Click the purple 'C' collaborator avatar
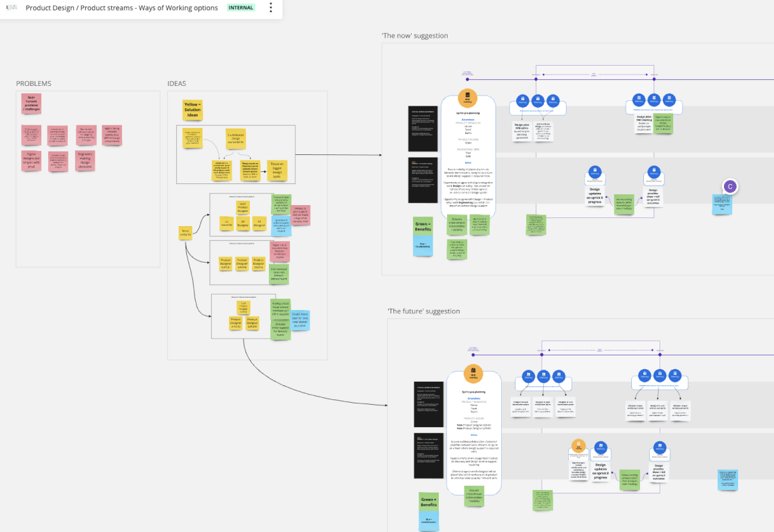 tap(729, 187)
